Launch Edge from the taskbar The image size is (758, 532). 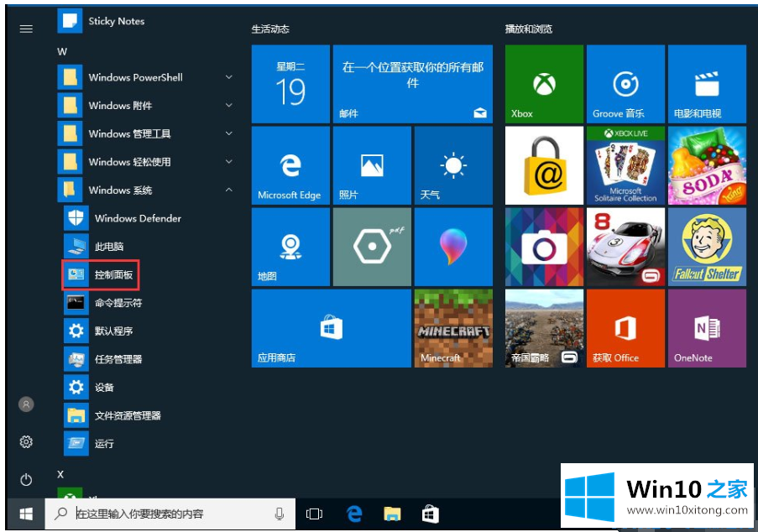point(354,514)
